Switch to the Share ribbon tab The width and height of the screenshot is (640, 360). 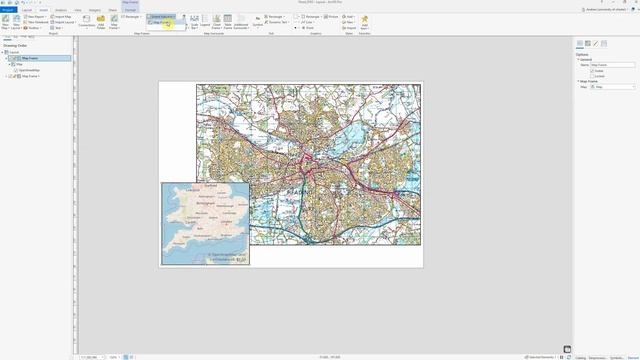tap(113, 10)
